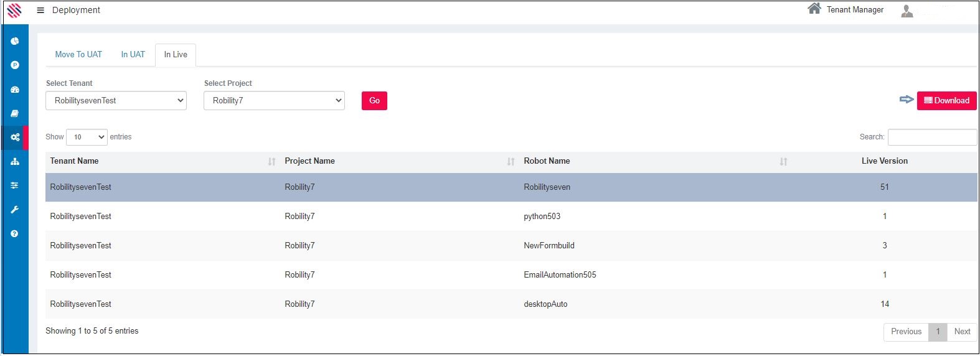Open the user profile avatar icon
The height and width of the screenshot is (356, 980).
(907, 11)
